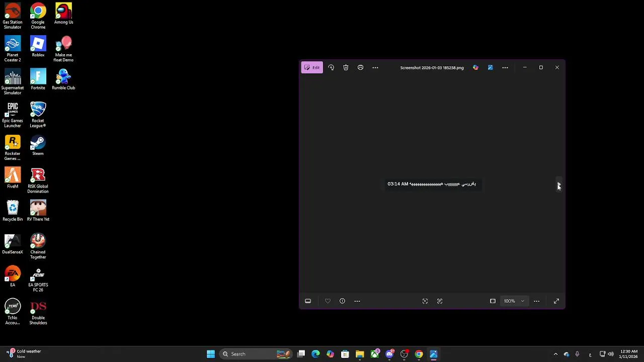Select the FiveM desktop shortcut
This screenshot has height=362, width=644.
13,179
